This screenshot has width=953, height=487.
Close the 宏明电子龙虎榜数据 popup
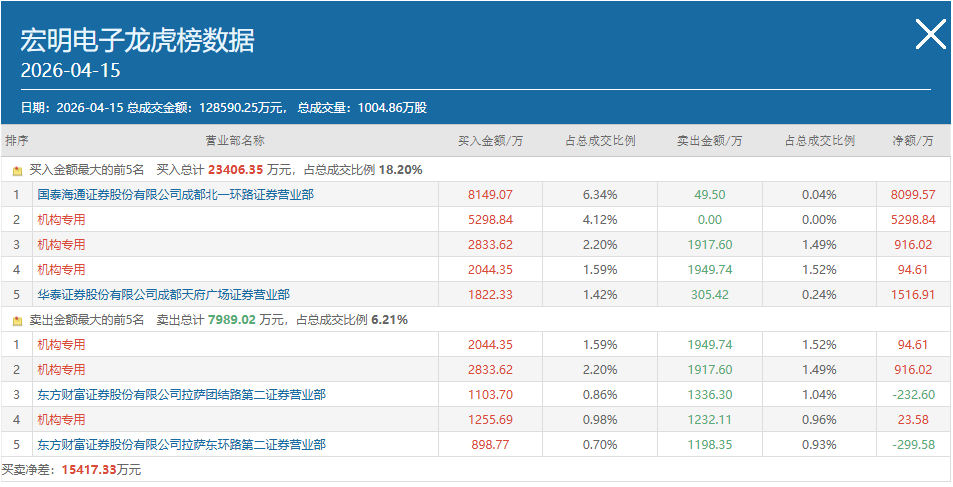[x=931, y=34]
